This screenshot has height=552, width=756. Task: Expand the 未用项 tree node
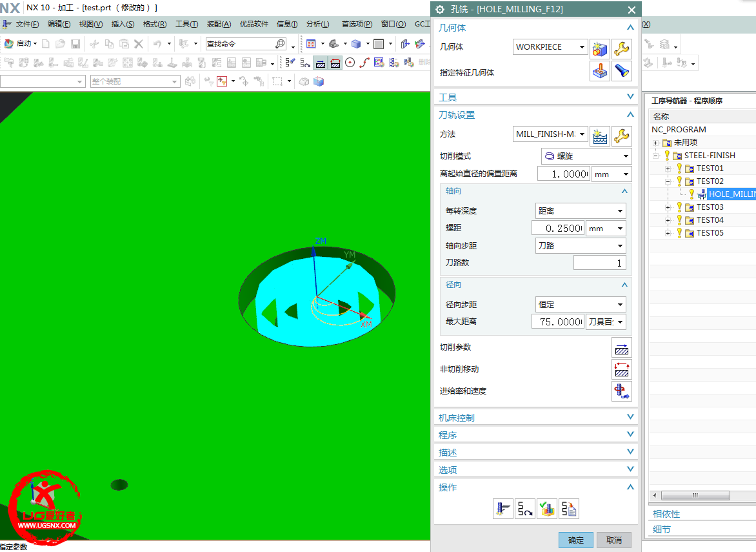656,143
